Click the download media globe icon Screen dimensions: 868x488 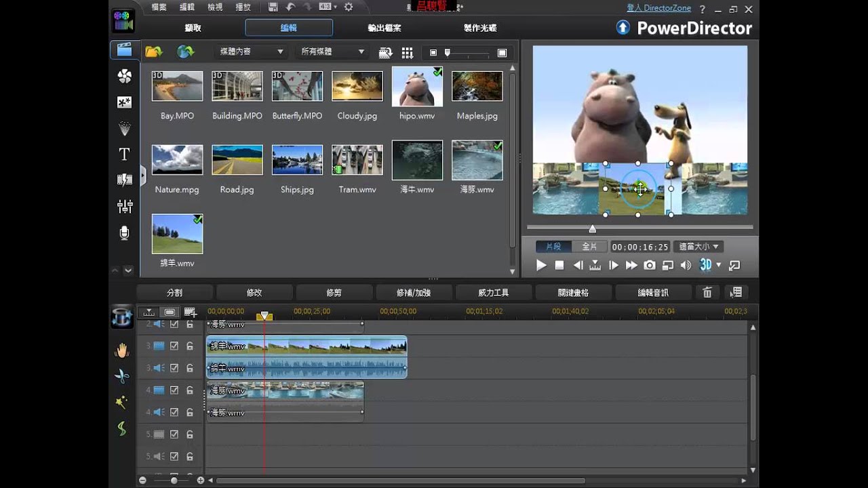tap(185, 52)
